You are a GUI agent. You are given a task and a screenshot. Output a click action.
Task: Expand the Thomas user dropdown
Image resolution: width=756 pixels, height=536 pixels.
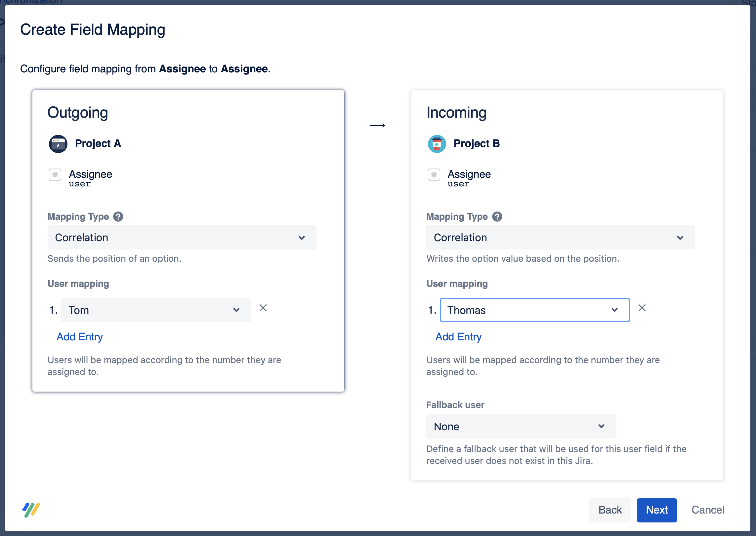click(534, 310)
